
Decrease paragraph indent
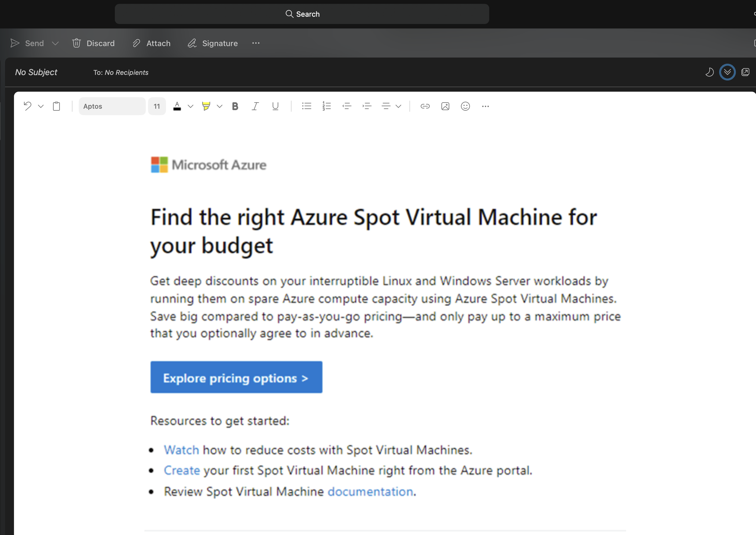347,106
